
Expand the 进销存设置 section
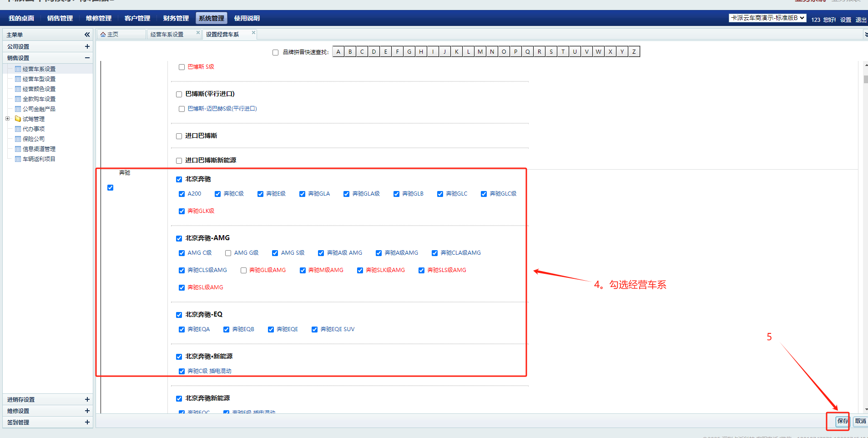pos(87,399)
